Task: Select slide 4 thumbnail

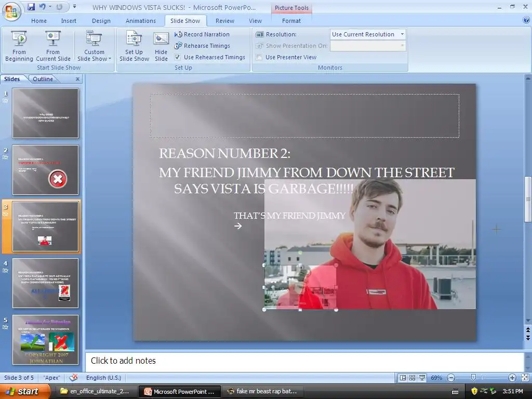Action: tap(46, 283)
